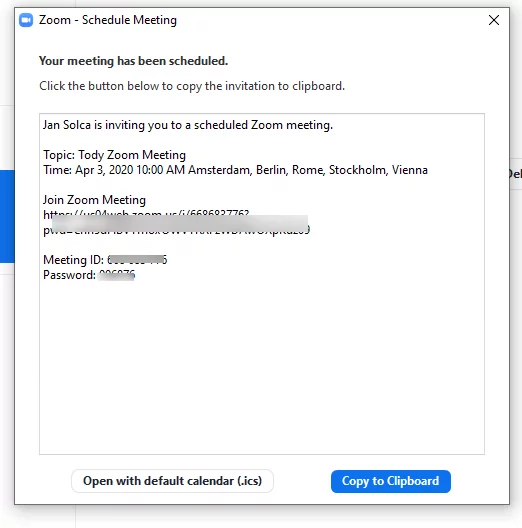
Task: Click the word 'Amsterdam' in the time line
Action: click(x=220, y=170)
